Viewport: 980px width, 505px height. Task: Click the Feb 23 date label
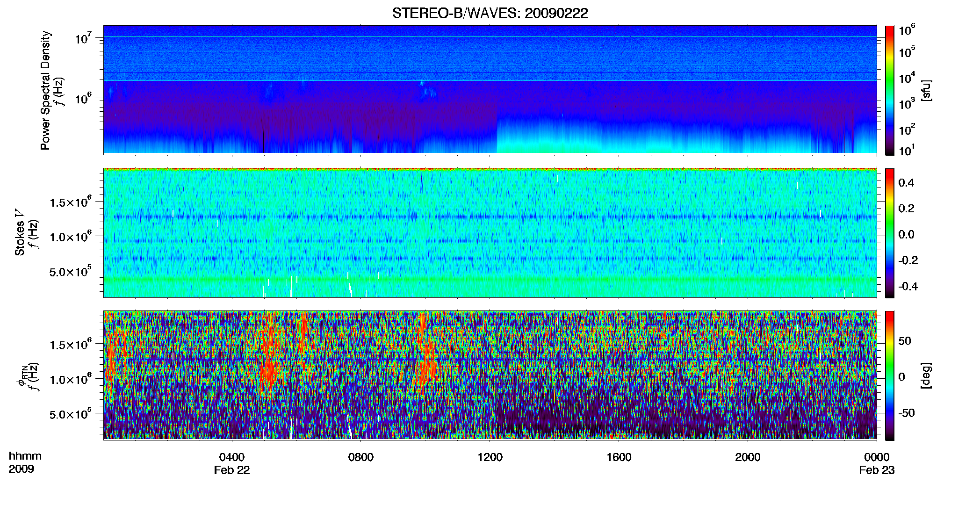click(x=877, y=470)
